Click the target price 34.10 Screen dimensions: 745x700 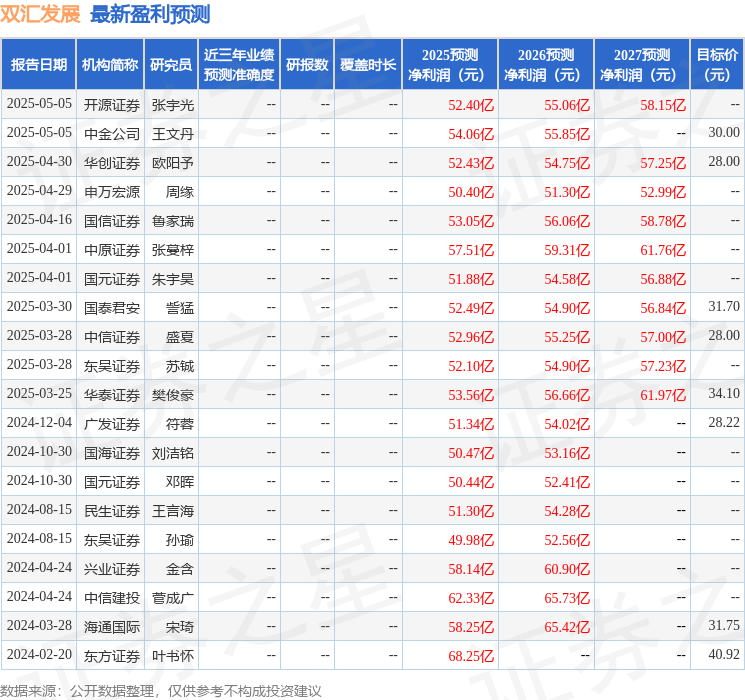tap(724, 393)
